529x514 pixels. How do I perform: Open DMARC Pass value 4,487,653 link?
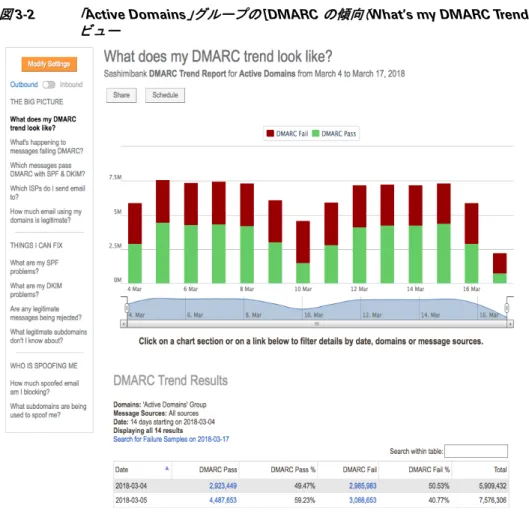tap(223, 500)
